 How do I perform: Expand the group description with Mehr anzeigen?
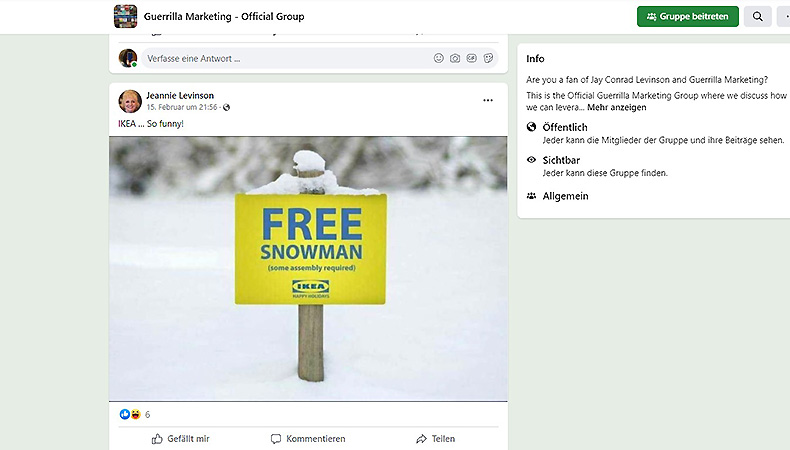coord(617,107)
